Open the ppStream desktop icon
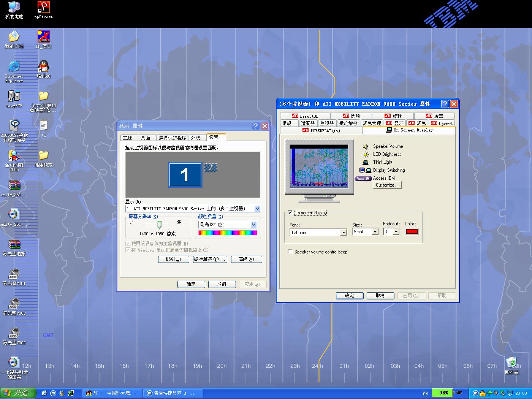 tap(43, 8)
